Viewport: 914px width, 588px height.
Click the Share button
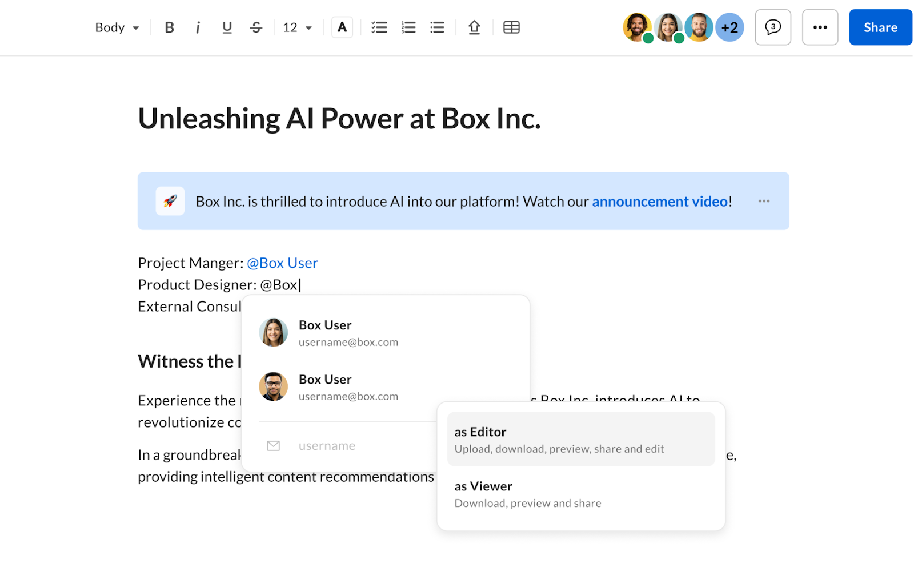pyautogui.click(x=880, y=27)
